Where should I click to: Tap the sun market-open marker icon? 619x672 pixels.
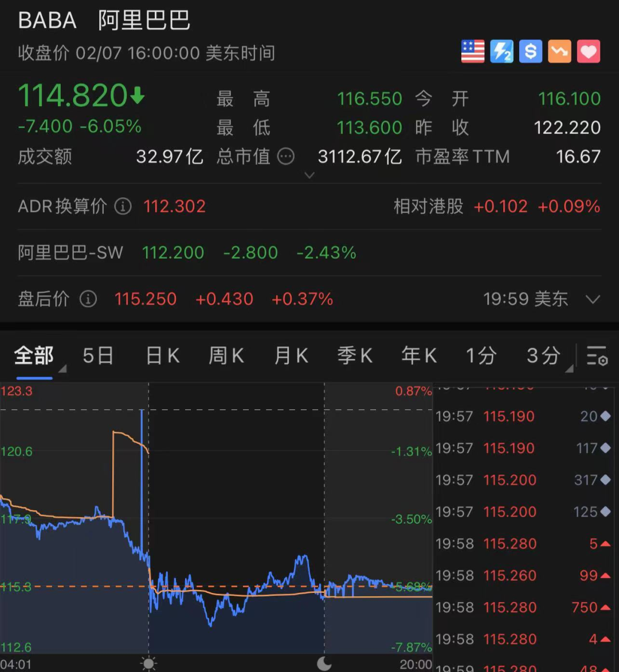pyautogui.click(x=148, y=663)
